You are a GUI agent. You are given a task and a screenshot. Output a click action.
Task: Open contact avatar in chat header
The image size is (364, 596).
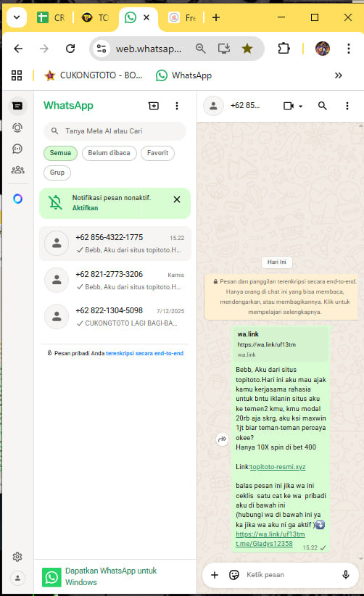click(213, 106)
